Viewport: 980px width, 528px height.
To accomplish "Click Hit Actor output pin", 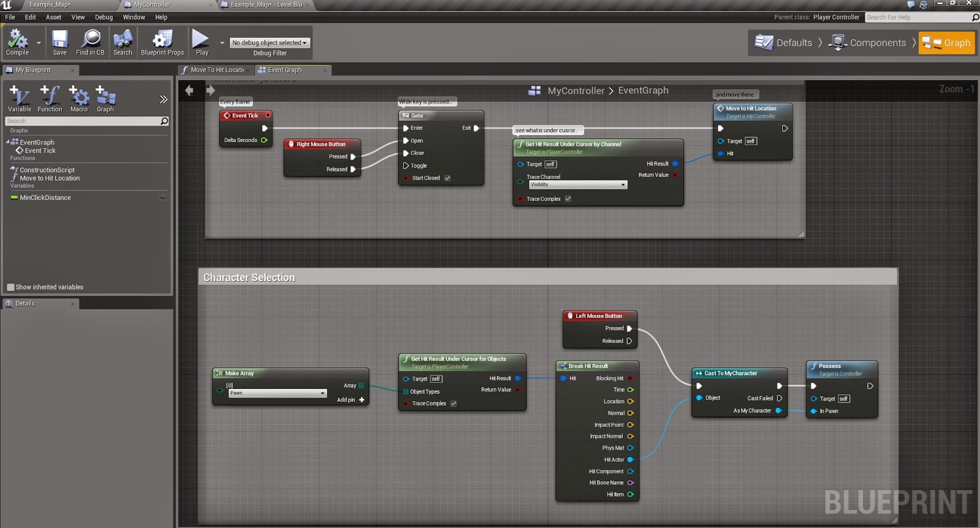I will pos(630,459).
